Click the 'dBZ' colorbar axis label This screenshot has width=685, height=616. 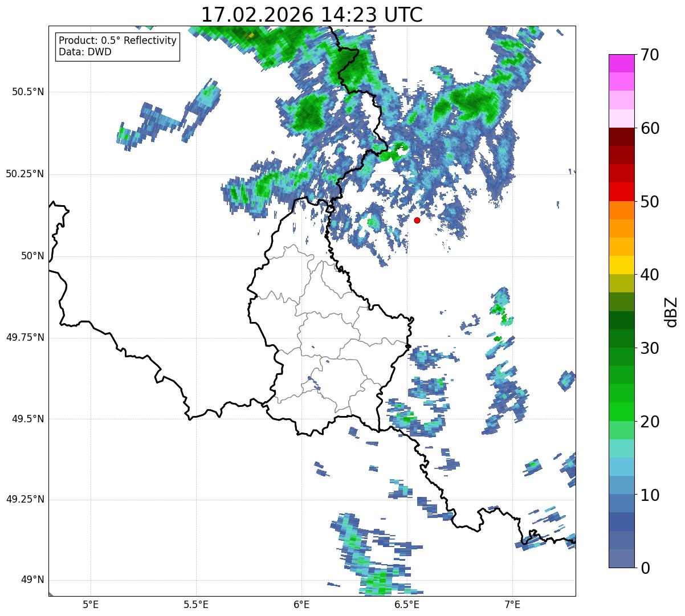click(671, 311)
